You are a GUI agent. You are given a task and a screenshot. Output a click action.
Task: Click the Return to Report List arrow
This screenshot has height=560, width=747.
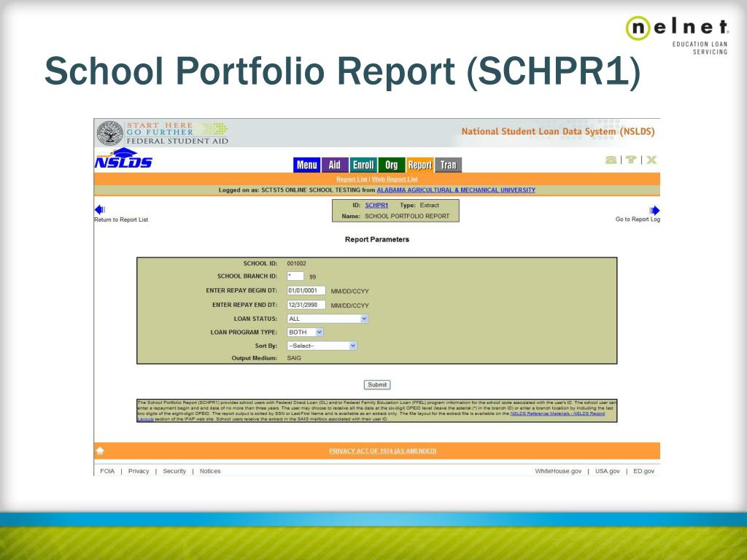99,209
